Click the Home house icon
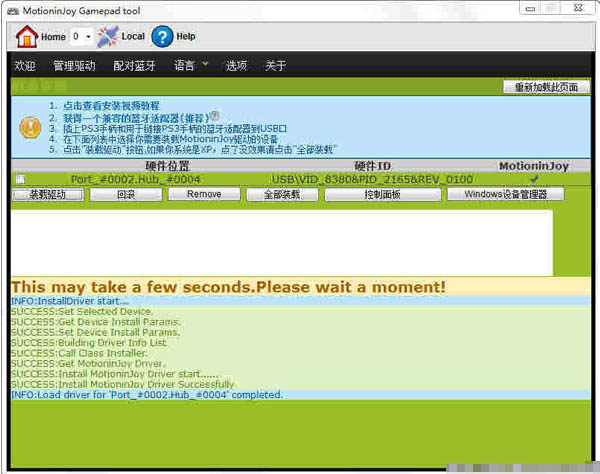 pyautogui.click(x=26, y=37)
